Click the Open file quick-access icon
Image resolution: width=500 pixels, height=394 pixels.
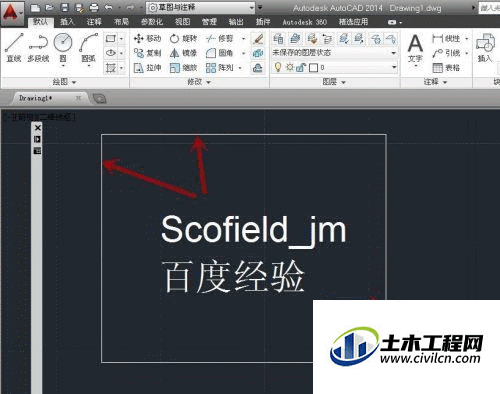click(x=49, y=8)
